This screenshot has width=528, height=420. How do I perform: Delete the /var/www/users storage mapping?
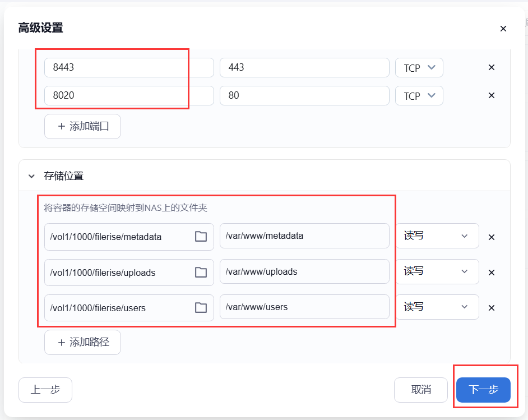(x=492, y=308)
